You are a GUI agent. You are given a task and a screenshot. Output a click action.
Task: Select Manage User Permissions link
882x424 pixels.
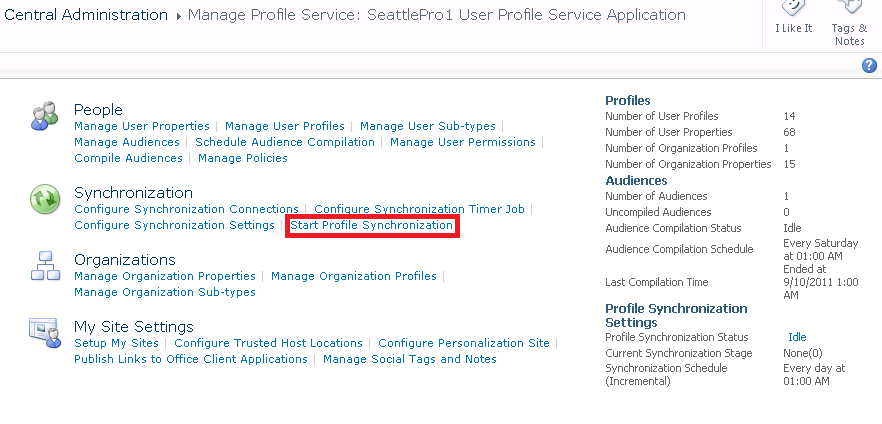coord(463,142)
